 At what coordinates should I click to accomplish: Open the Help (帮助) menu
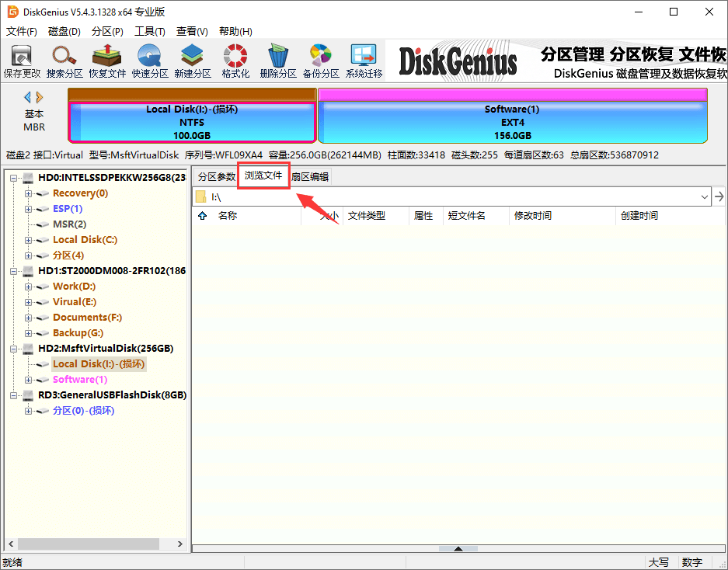[235, 32]
